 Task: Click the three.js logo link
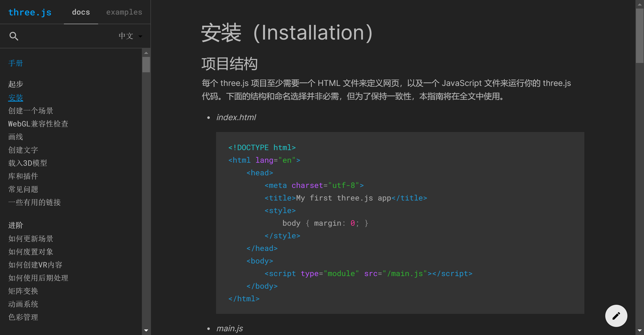coord(30,12)
